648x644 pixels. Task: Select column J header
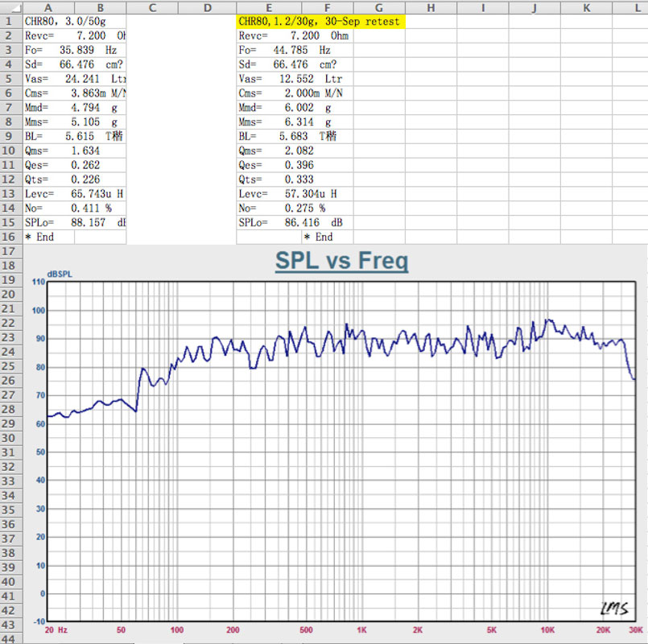(534, 8)
